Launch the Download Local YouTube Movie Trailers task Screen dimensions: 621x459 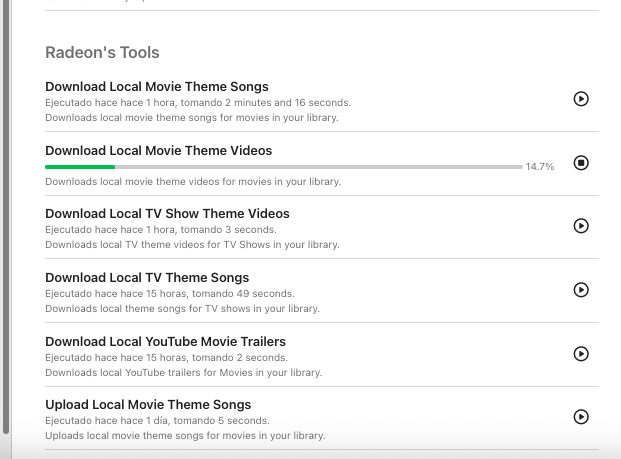click(581, 354)
